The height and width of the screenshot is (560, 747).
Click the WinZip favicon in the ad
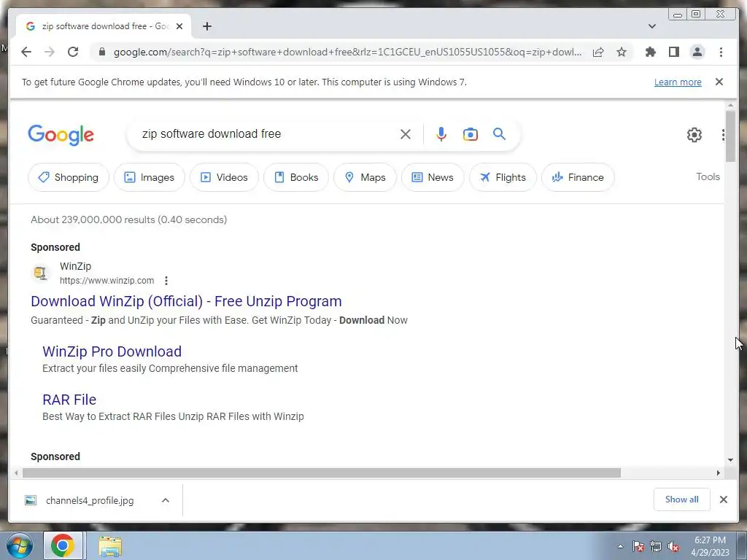41,273
